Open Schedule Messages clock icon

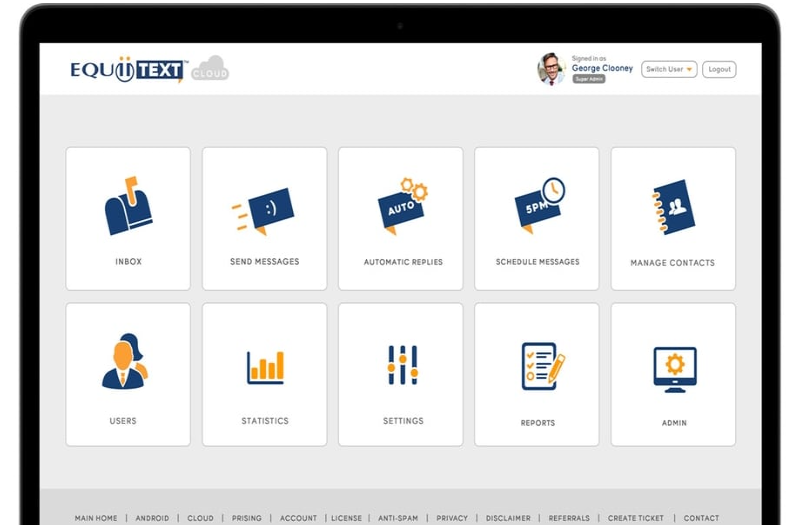[x=539, y=205]
